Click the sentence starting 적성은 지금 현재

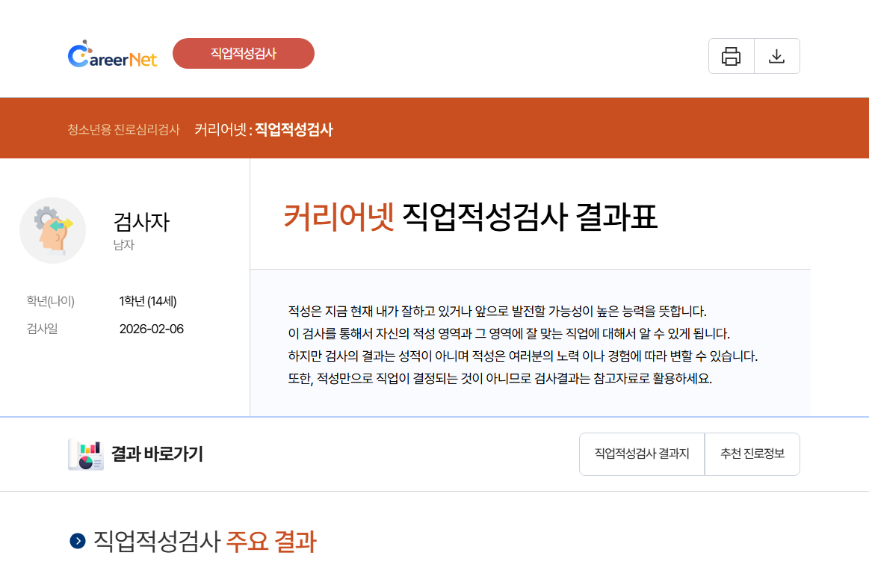(x=497, y=311)
